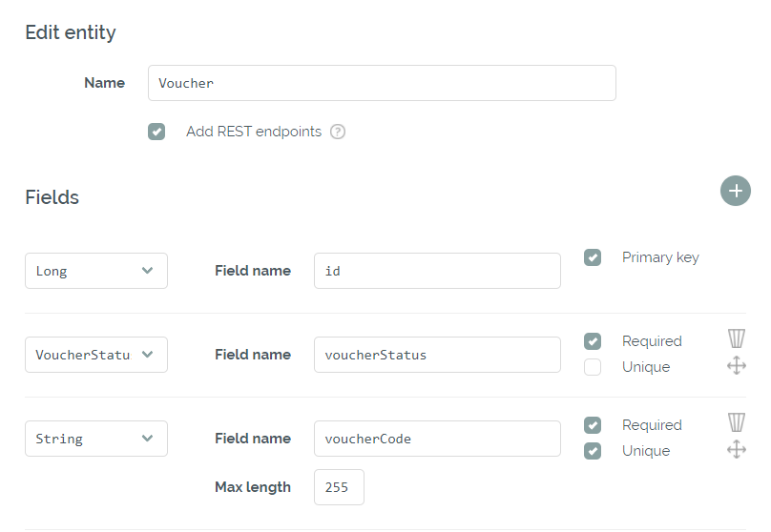The image size is (771, 532).
Task: Toggle the Add REST endpoints checkbox
Action: pos(157,132)
